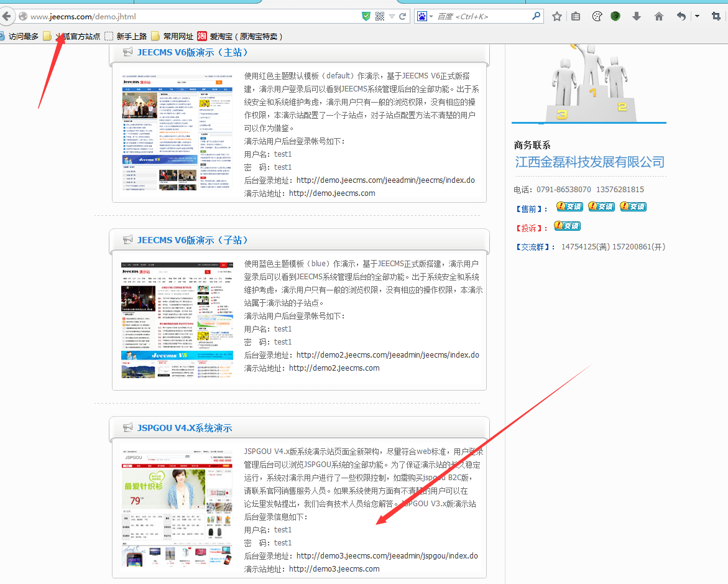This screenshot has height=584, width=728.
Task: Open link http://demo3.jeecms.com/jeeadmin/jspgou/index.do
Action: coord(387,555)
